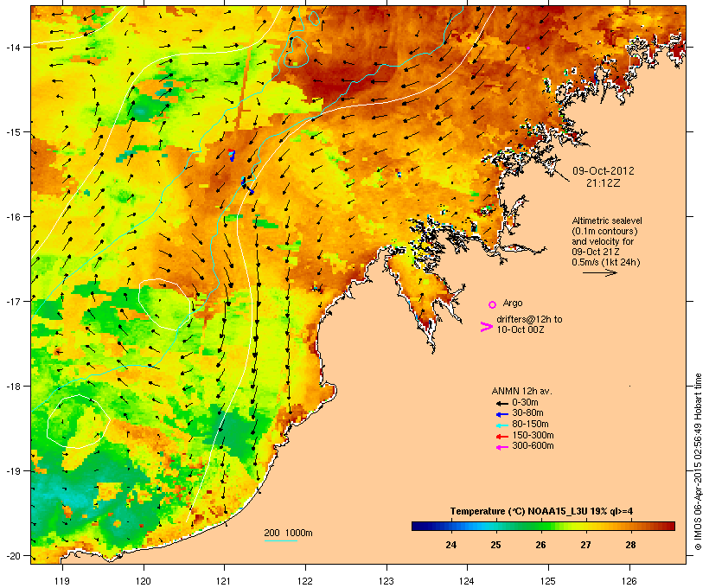This screenshot has width=709, height=588.
Task: Click the latitude axis label '-17'
Action: (x=12, y=301)
